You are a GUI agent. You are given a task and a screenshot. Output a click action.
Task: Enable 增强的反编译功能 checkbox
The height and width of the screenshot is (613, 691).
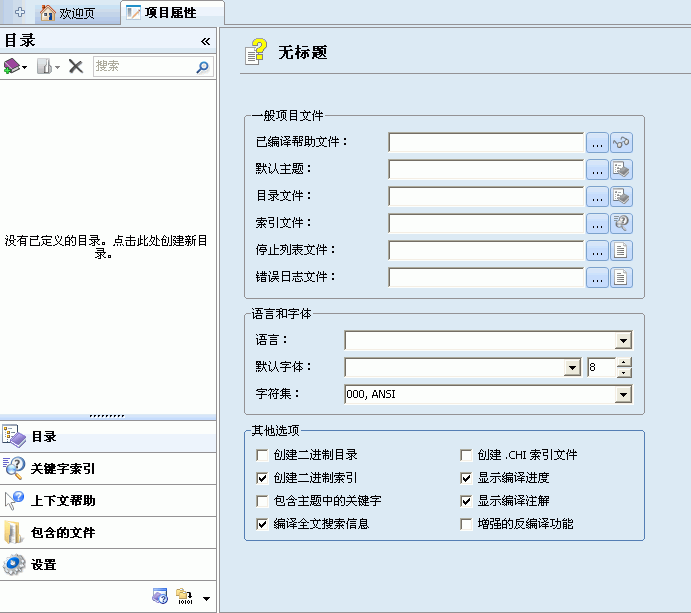tap(466, 524)
